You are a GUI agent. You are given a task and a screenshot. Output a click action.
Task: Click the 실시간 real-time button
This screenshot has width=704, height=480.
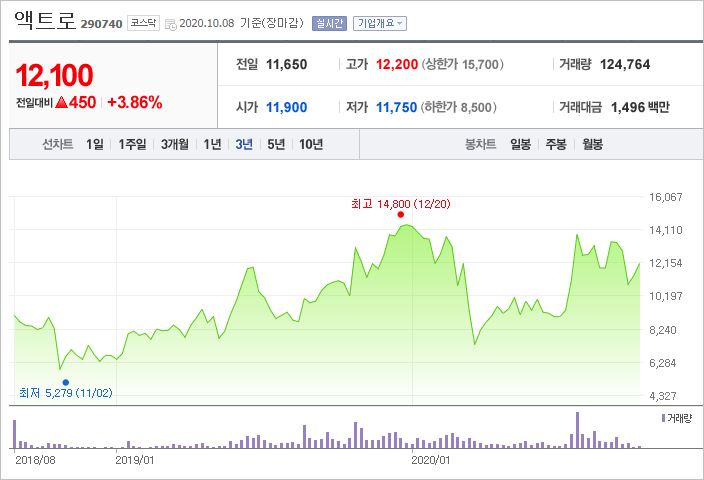pos(329,23)
